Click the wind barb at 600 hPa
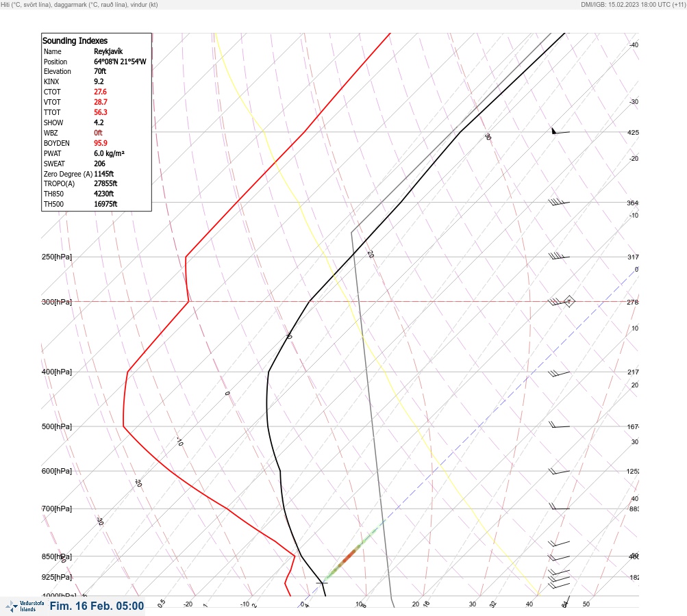Screen dimensions: 687x616 [x=559, y=472]
